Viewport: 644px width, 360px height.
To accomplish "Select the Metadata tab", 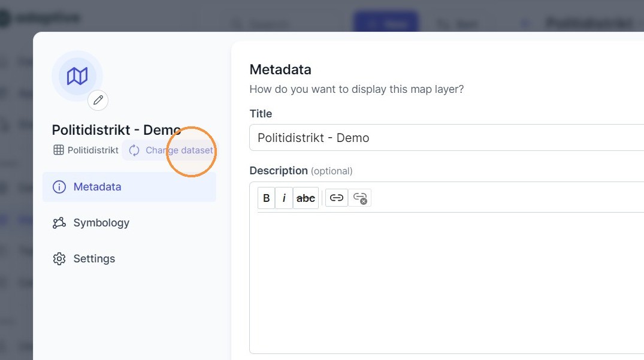I will click(x=129, y=187).
